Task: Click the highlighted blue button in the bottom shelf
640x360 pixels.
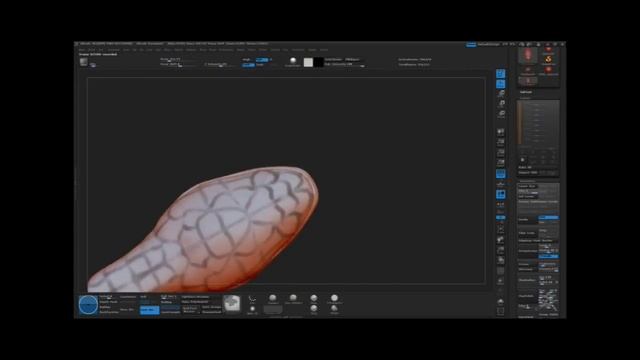Action: pyautogui.click(x=149, y=310)
